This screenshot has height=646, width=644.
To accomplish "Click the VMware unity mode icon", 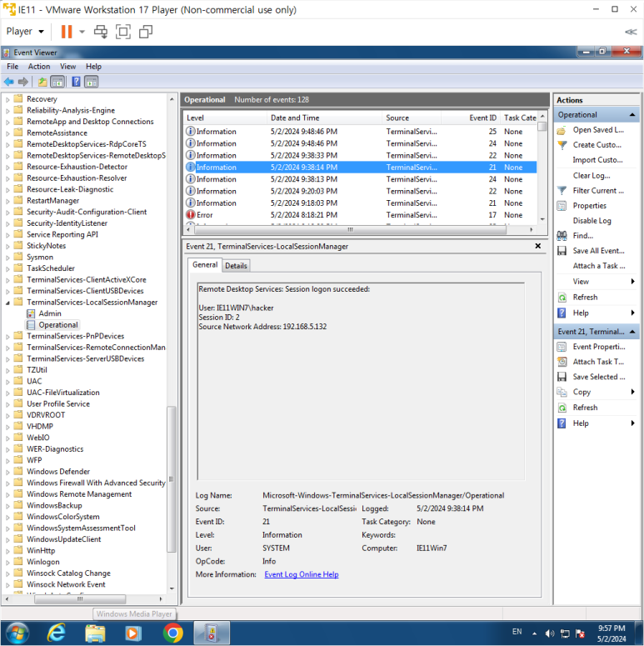I will pos(146,32).
